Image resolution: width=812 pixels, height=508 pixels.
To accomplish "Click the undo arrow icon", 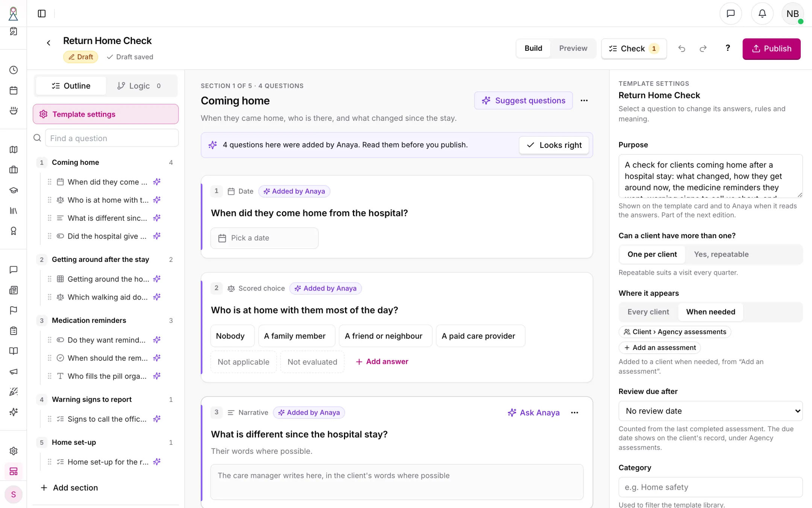I will (682, 49).
